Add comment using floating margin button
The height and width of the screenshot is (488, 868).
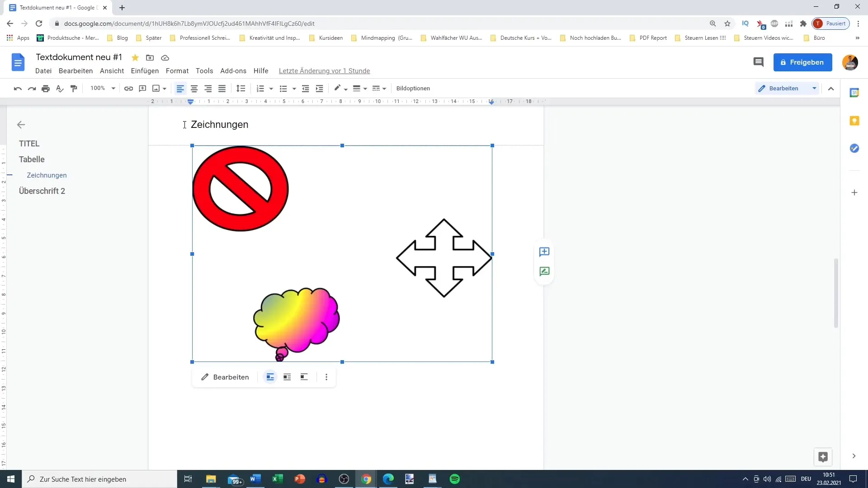[544, 252]
